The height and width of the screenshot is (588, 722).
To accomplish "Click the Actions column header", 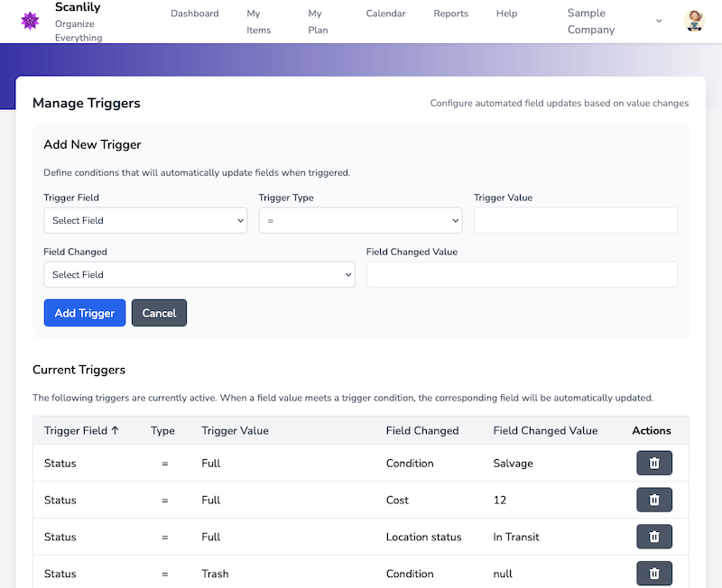I will pyautogui.click(x=651, y=431).
